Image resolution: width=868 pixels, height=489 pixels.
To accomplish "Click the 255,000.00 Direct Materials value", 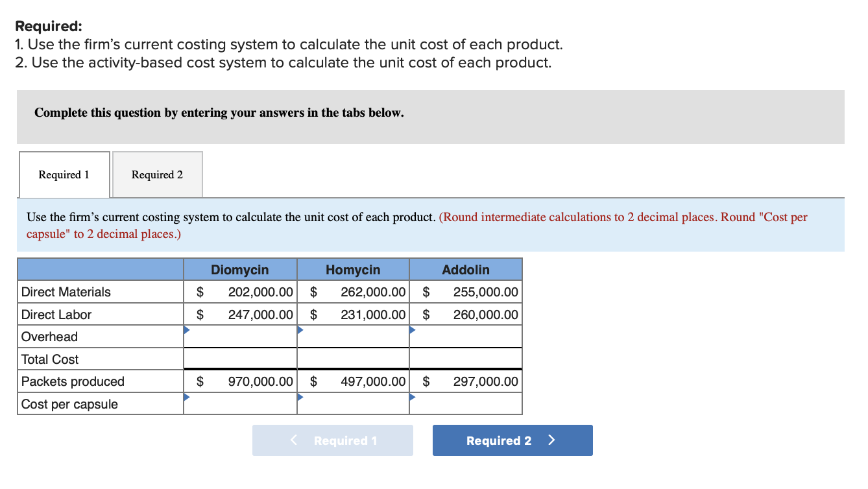I will pyautogui.click(x=486, y=292).
